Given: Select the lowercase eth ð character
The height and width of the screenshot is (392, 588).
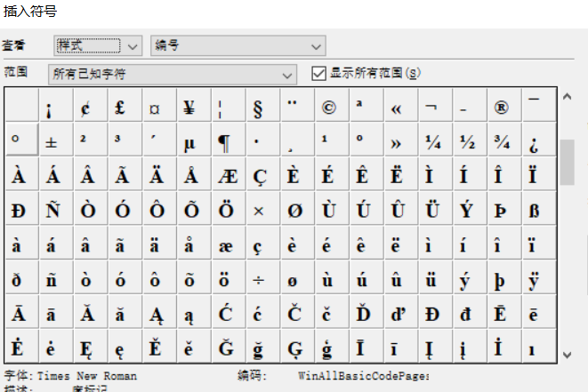Looking at the screenshot, I should (x=21, y=277).
